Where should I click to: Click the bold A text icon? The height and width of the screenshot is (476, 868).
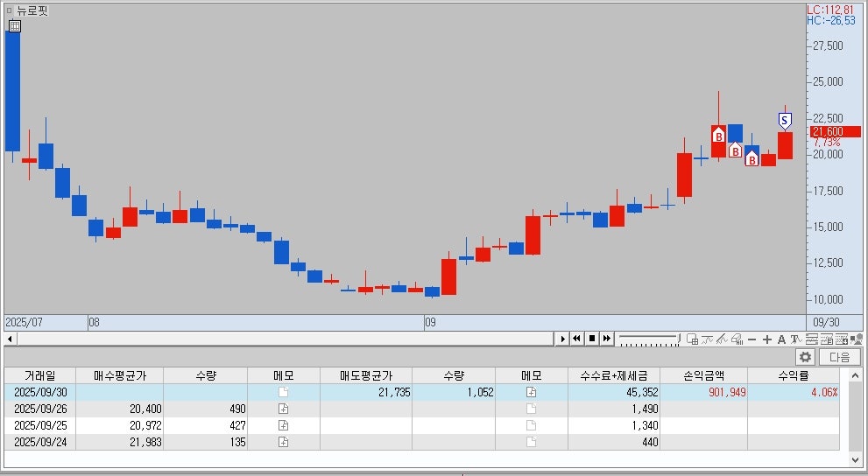pos(781,339)
